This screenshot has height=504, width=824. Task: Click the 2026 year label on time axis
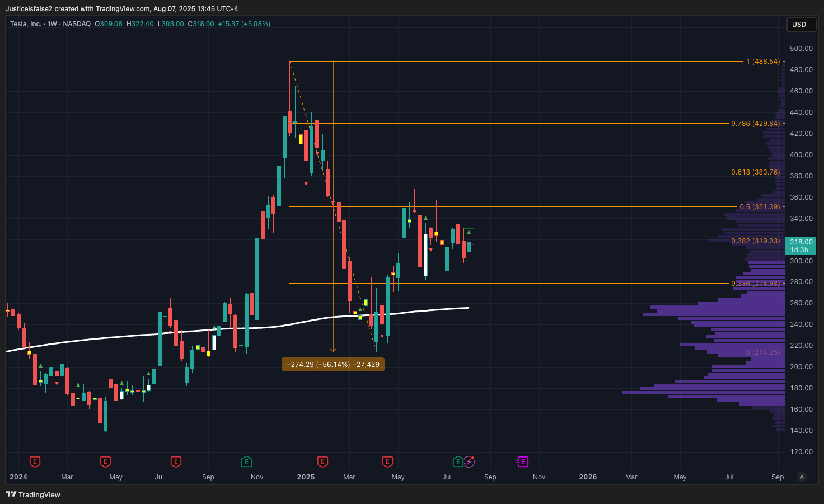[588, 477]
